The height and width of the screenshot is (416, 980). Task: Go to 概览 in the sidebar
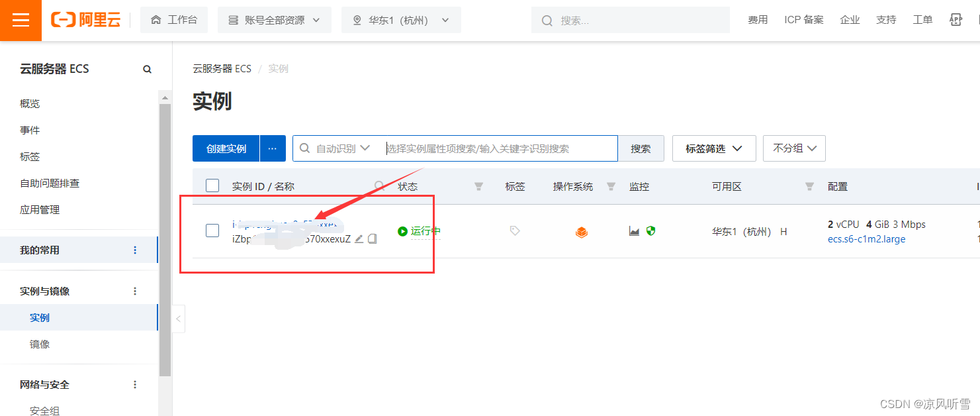coord(30,104)
